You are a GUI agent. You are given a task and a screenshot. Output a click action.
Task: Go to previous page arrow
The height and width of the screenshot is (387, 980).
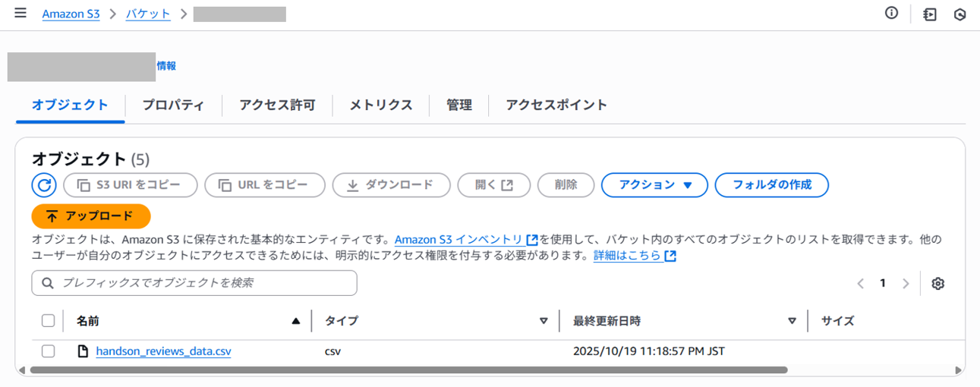860,283
